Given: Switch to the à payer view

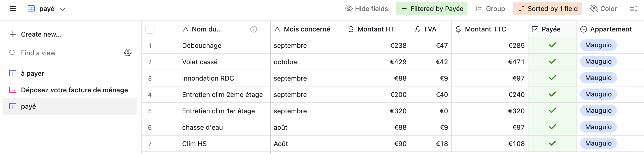Looking at the screenshot, I should click(x=32, y=73).
